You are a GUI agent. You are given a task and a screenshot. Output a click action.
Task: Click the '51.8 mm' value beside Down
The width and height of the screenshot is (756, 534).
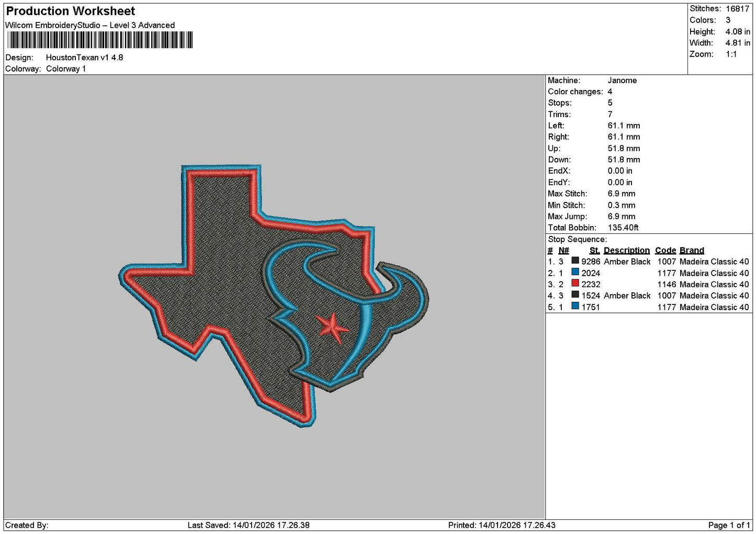[x=624, y=160]
